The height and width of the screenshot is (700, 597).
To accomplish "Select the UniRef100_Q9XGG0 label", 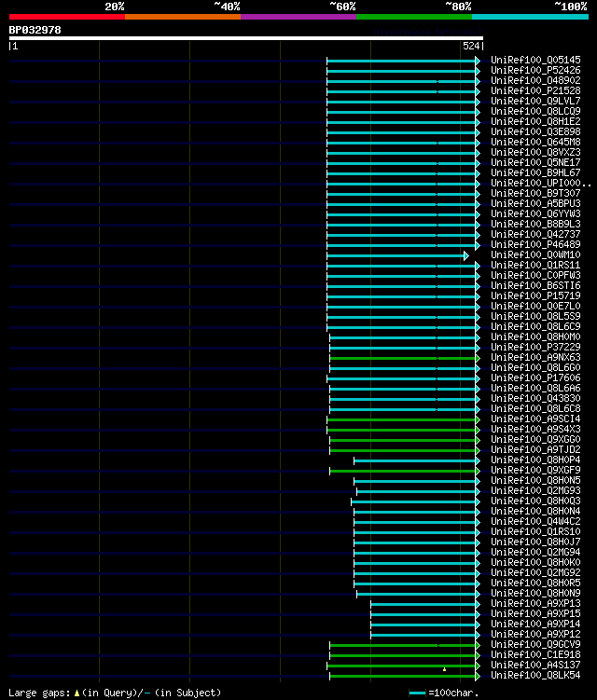I will (x=535, y=440).
